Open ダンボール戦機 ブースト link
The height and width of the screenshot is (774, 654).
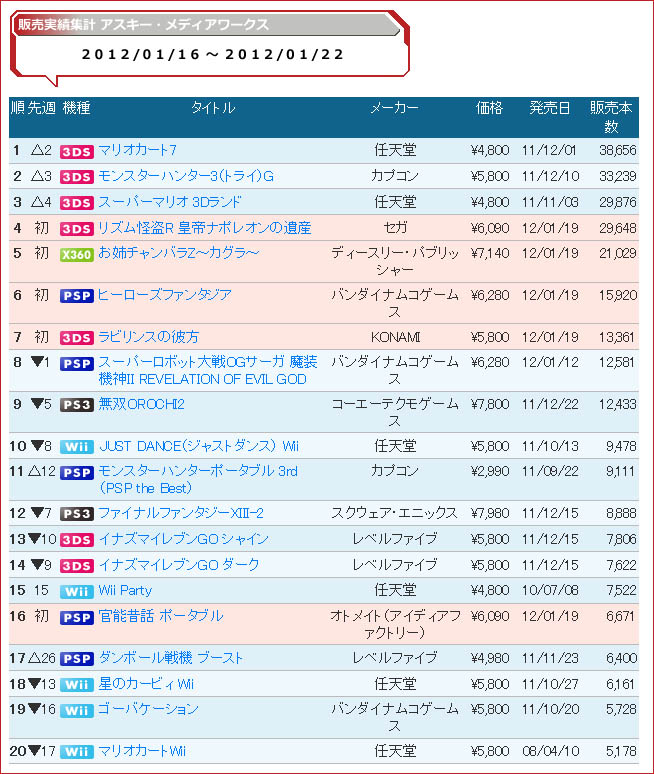coord(171,658)
